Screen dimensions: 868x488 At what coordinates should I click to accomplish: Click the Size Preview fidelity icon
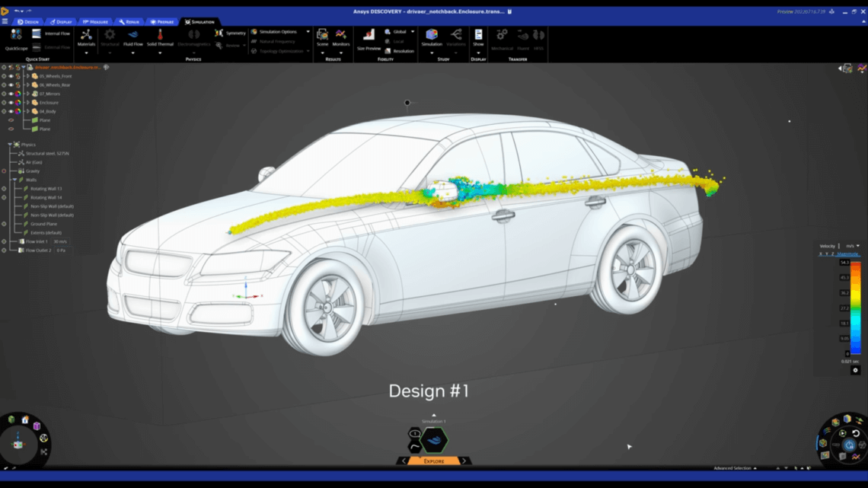click(x=369, y=37)
